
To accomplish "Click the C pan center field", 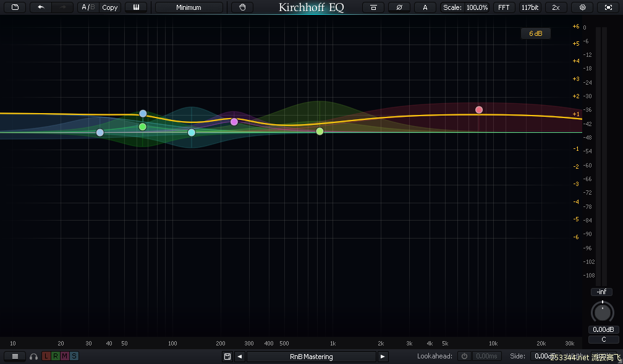I will 603,339.
